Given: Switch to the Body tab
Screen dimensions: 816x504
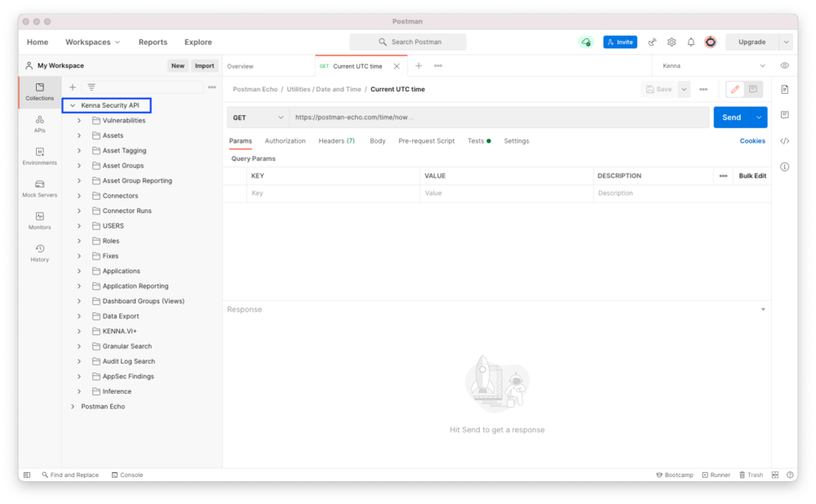Looking at the screenshot, I should 378,141.
